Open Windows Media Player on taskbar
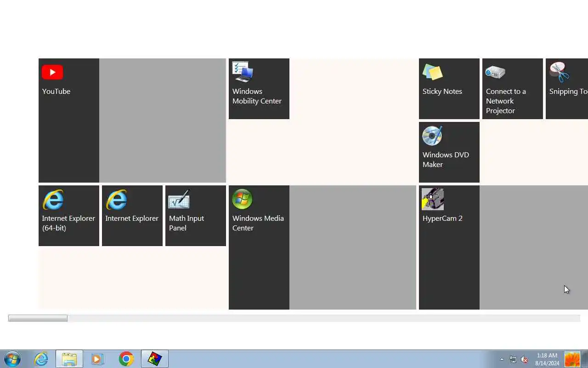This screenshot has width=588, height=368. click(97, 359)
